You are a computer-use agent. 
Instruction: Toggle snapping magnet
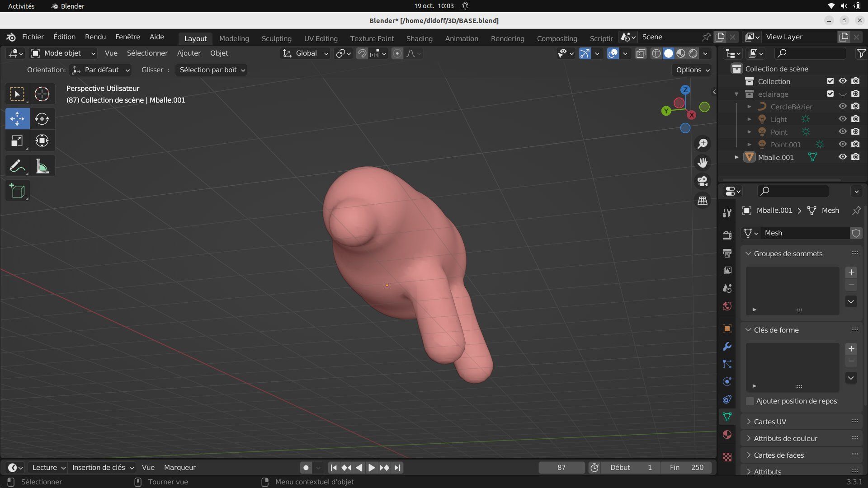point(362,53)
